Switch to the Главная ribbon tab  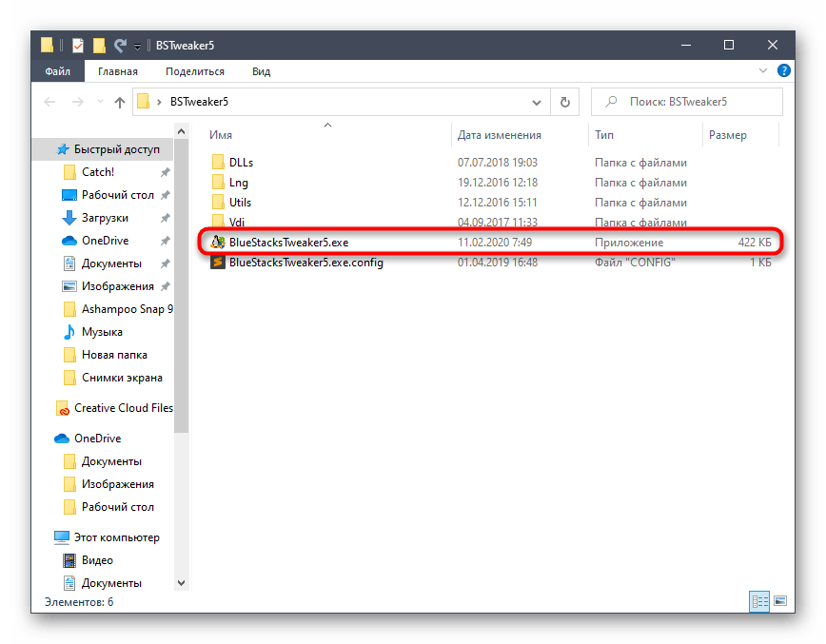pyautogui.click(x=117, y=71)
